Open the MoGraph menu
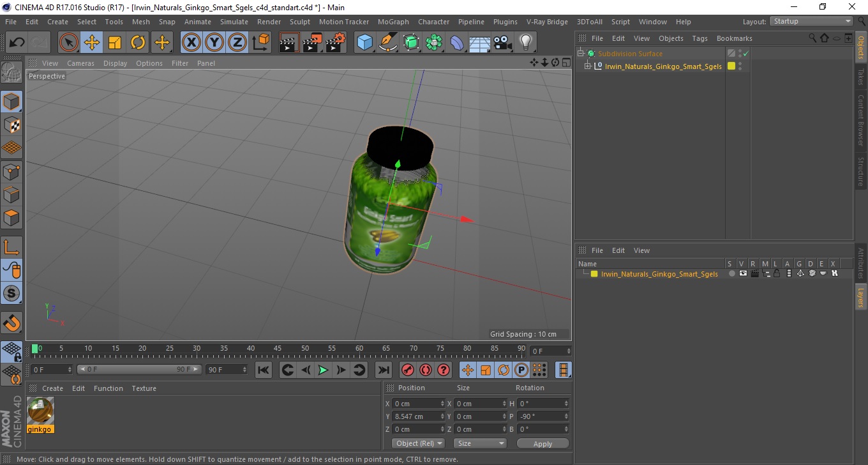 [393, 22]
